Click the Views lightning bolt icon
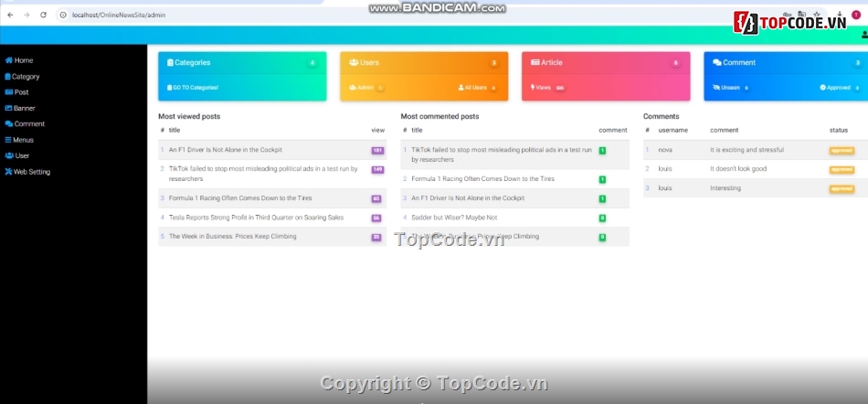The image size is (868, 404). [533, 88]
